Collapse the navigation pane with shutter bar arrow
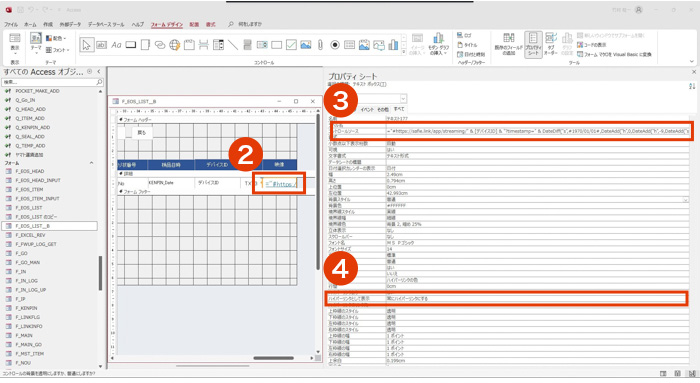 (99, 71)
